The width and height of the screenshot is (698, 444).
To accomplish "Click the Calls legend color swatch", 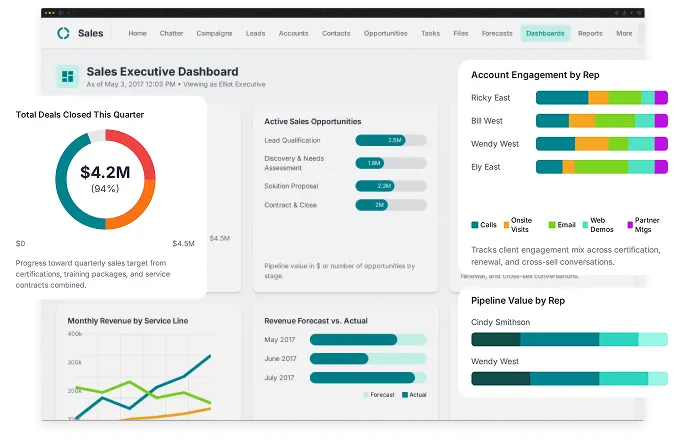I will tap(474, 225).
